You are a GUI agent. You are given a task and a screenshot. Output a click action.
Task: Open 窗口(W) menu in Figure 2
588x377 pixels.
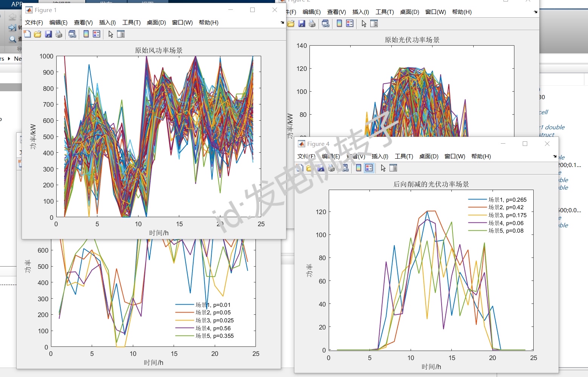436,12
